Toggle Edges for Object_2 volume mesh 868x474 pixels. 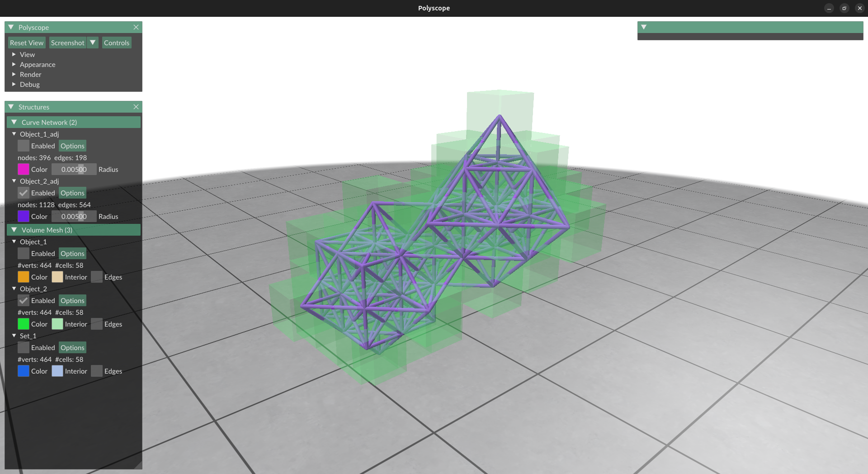97,324
